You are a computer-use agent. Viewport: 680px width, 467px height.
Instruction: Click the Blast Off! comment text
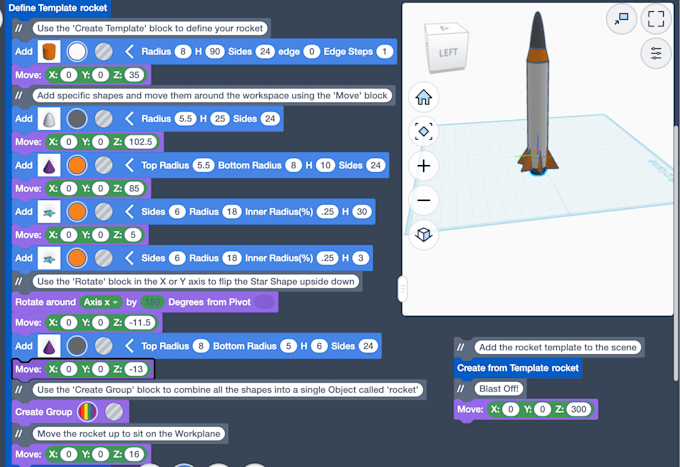click(x=499, y=389)
